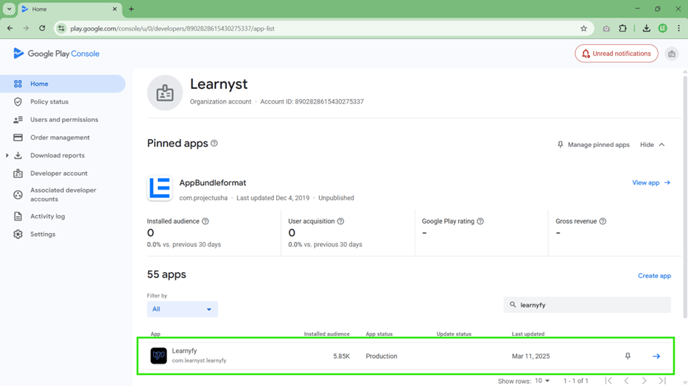Open the organization account avatar icon
The image size is (688, 386).
coord(165,93)
